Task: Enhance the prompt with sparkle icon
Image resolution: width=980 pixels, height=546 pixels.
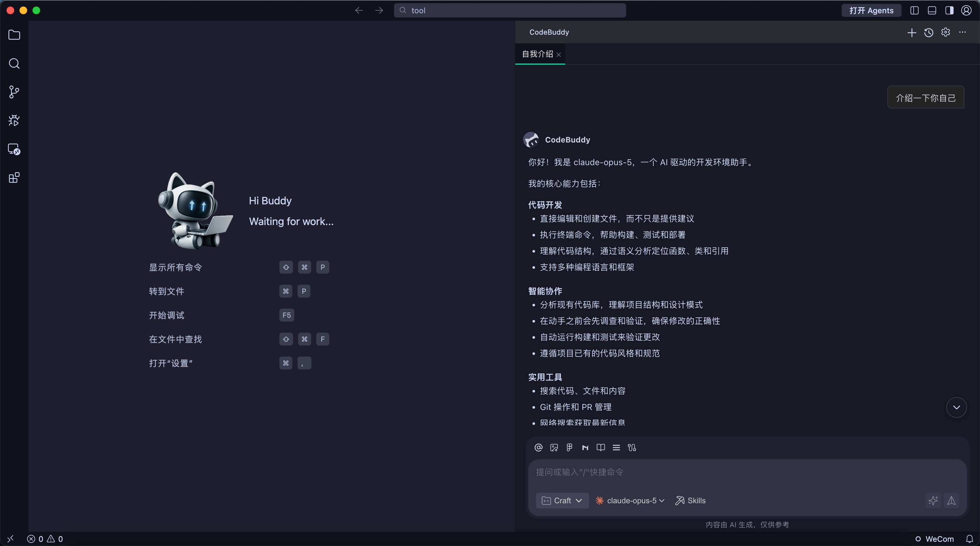Action: (933, 500)
